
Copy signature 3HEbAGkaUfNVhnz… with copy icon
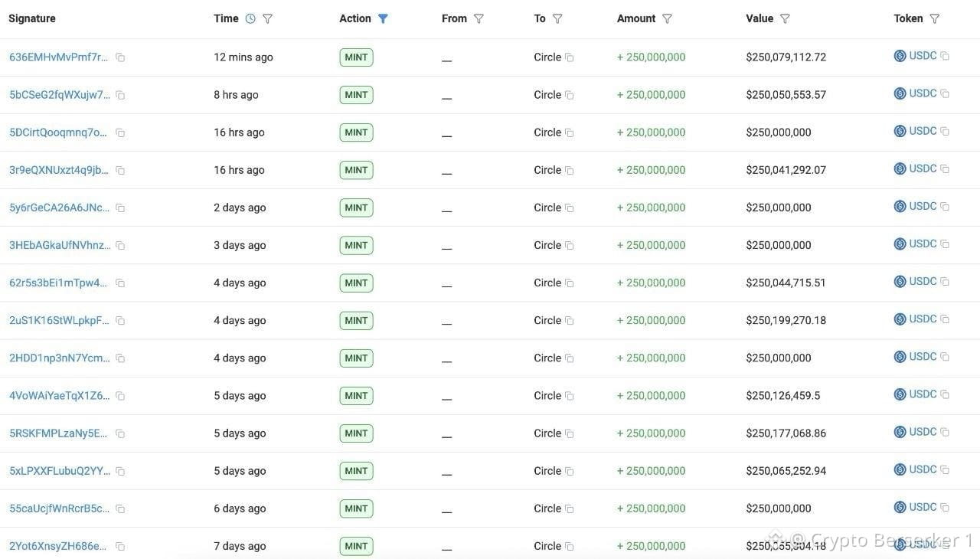[120, 245]
